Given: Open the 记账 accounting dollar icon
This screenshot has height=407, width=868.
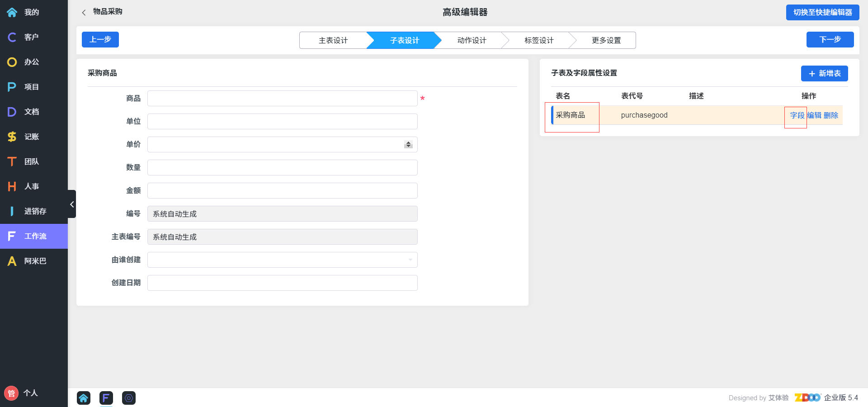Looking at the screenshot, I should pos(12,137).
